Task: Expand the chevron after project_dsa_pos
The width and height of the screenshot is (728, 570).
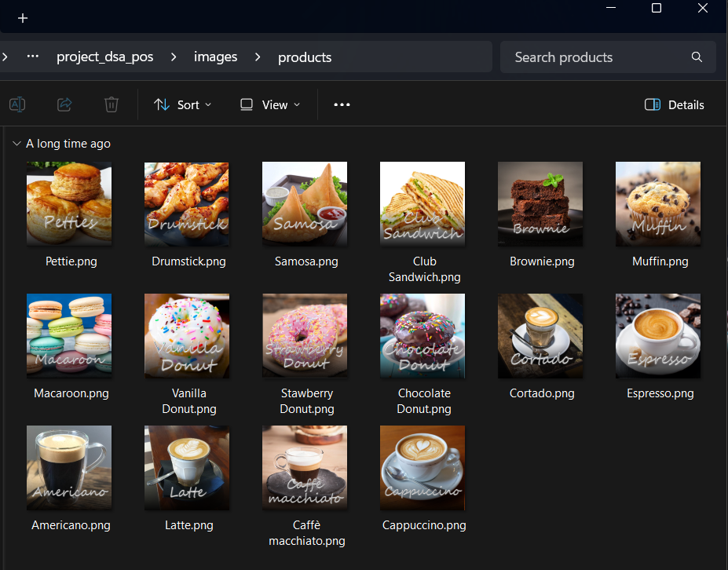Action: pyautogui.click(x=174, y=57)
